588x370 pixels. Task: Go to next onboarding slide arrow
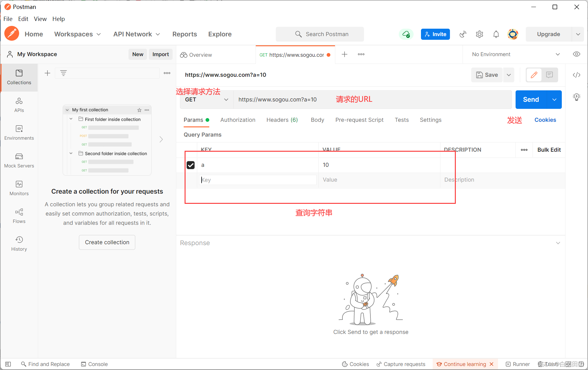click(161, 139)
